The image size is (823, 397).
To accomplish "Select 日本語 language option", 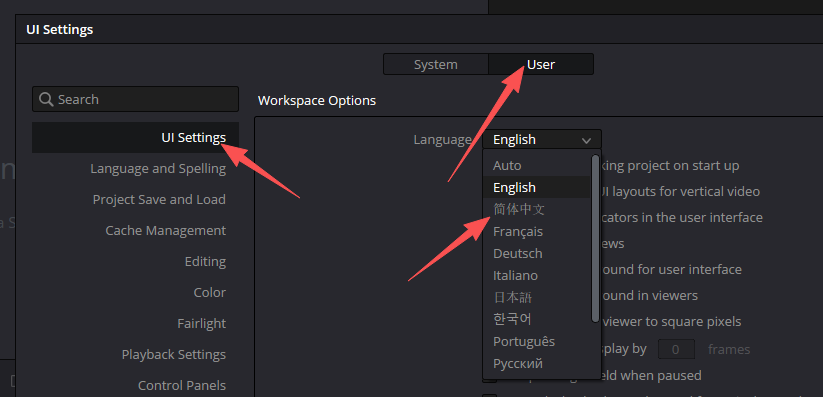I will pyautogui.click(x=537, y=298).
